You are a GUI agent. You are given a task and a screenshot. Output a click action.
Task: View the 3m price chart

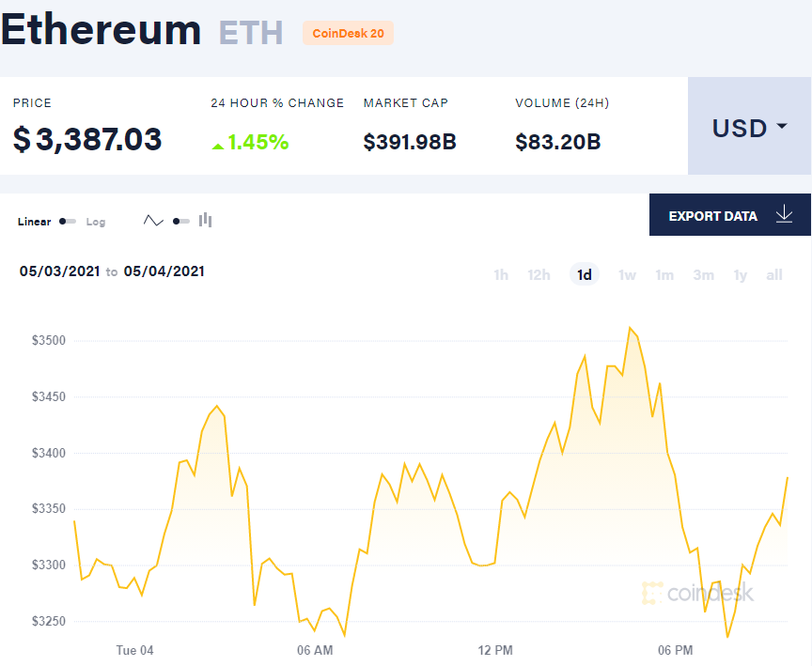point(703,274)
